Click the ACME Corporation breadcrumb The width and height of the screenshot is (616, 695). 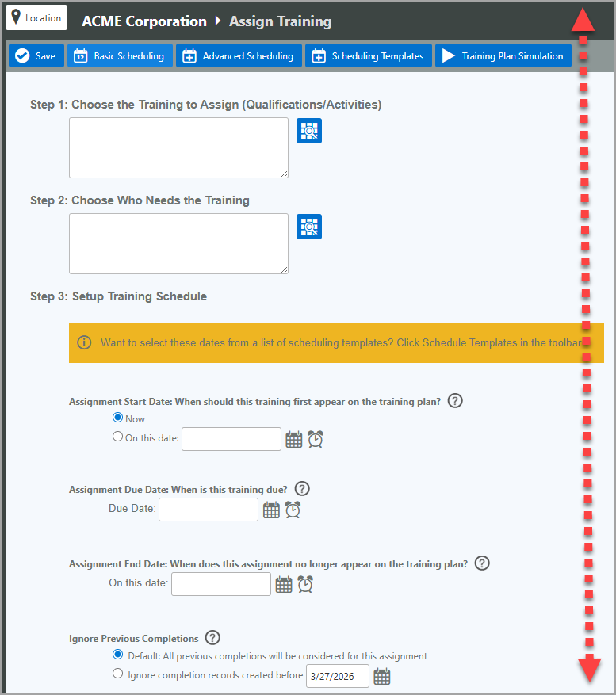pyautogui.click(x=144, y=21)
